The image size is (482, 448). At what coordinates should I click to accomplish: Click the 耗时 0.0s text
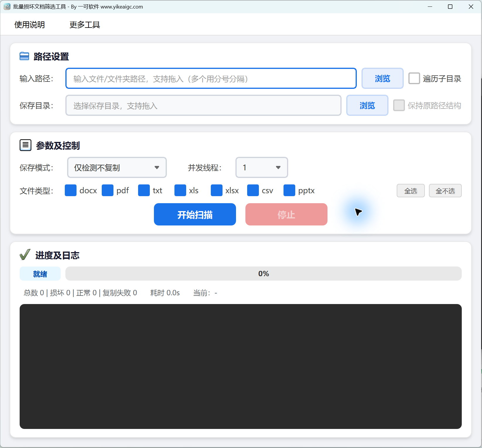point(165,293)
